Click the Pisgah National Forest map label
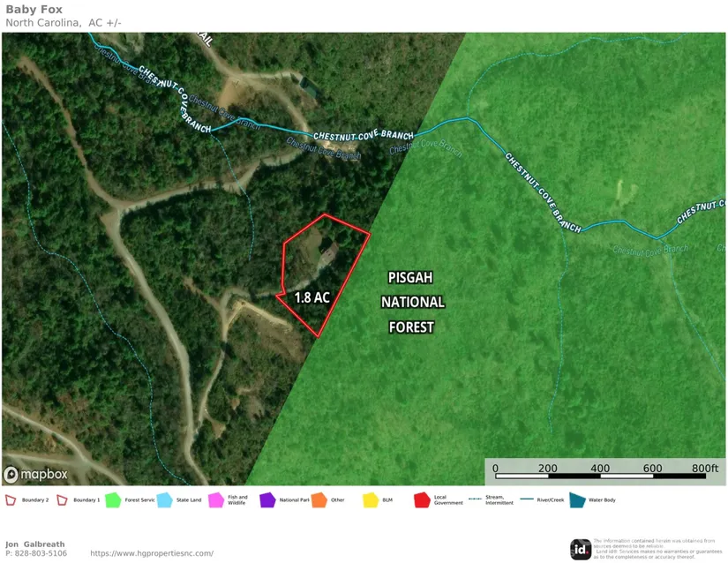 (x=411, y=302)
